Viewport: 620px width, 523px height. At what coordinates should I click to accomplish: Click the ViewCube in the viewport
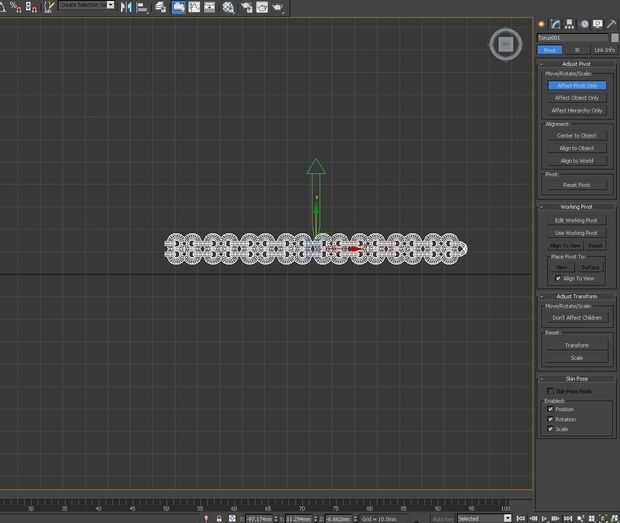pyautogui.click(x=506, y=44)
